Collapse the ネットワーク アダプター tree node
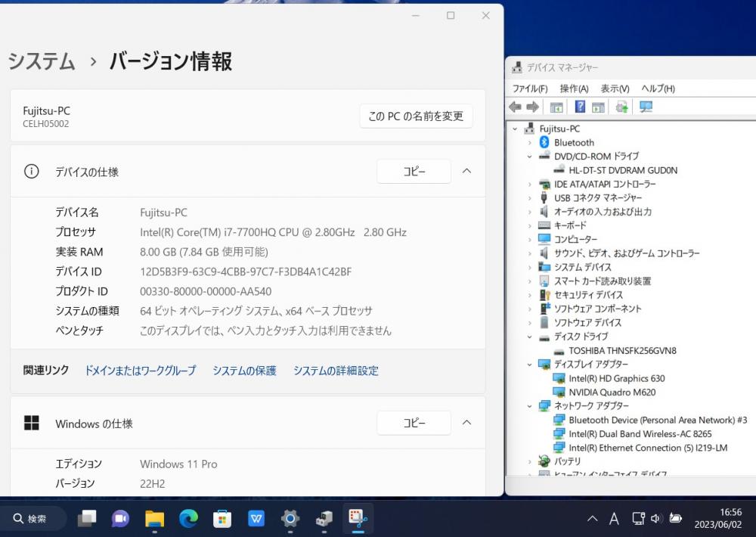756x537 pixels. tap(529, 406)
